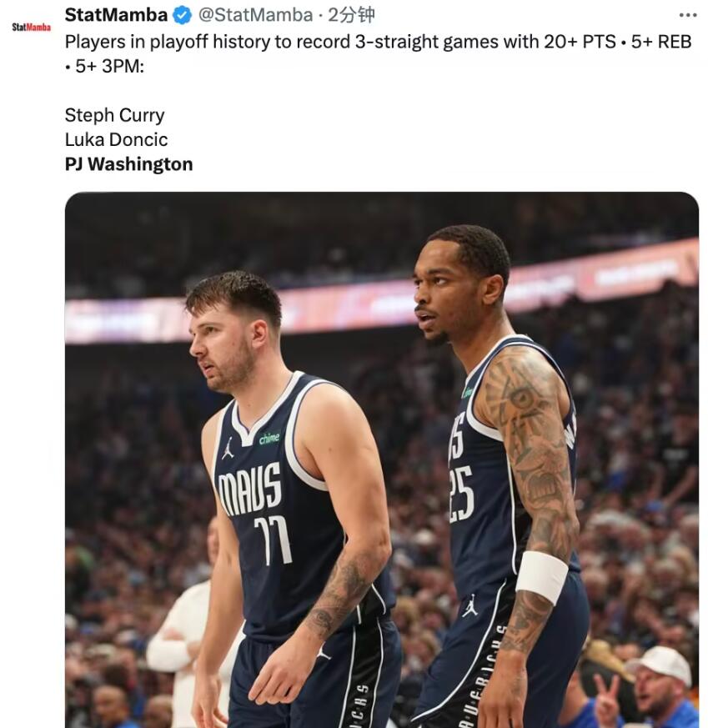The height and width of the screenshot is (728, 708).
Task: Click jersey number 77 in the photo
Action: [x=274, y=540]
